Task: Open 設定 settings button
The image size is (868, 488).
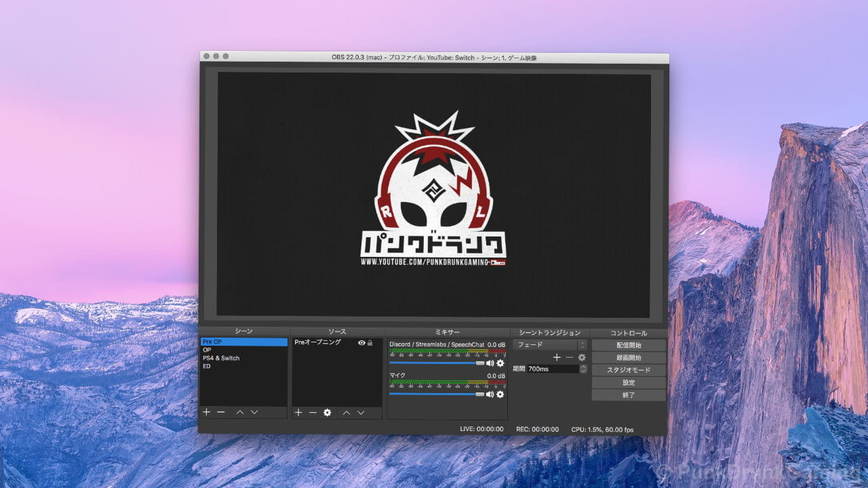Action: click(629, 382)
